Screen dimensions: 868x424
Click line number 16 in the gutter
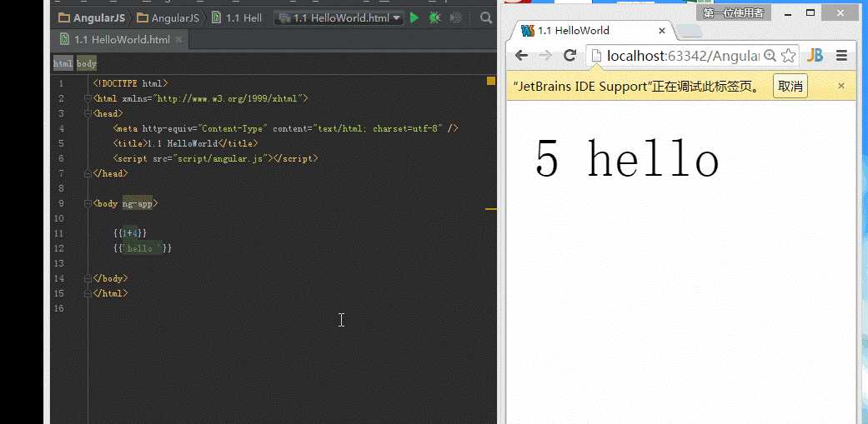(60, 308)
